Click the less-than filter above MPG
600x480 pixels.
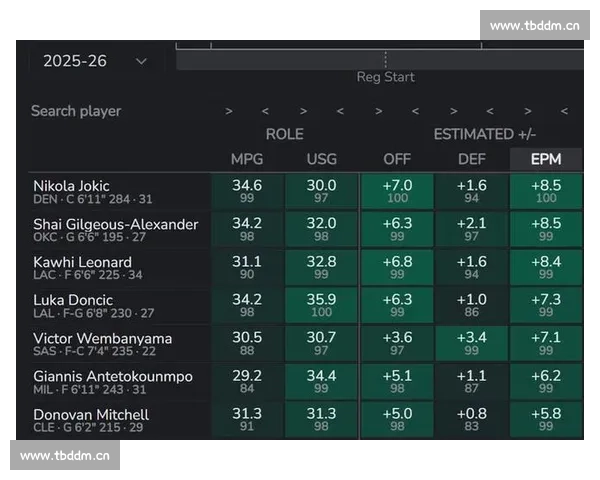click(x=265, y=111)
